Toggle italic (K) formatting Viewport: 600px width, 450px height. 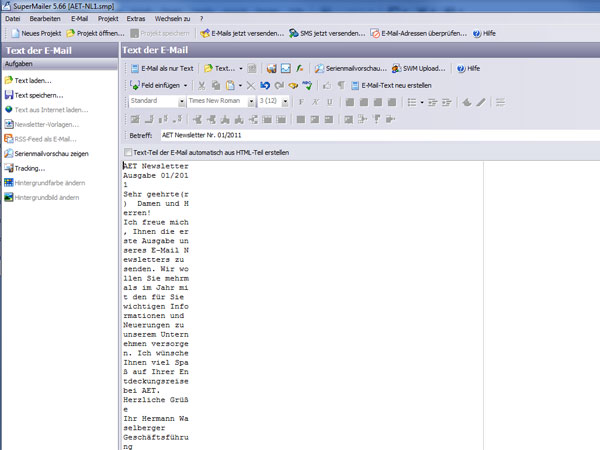click(315, 102)
